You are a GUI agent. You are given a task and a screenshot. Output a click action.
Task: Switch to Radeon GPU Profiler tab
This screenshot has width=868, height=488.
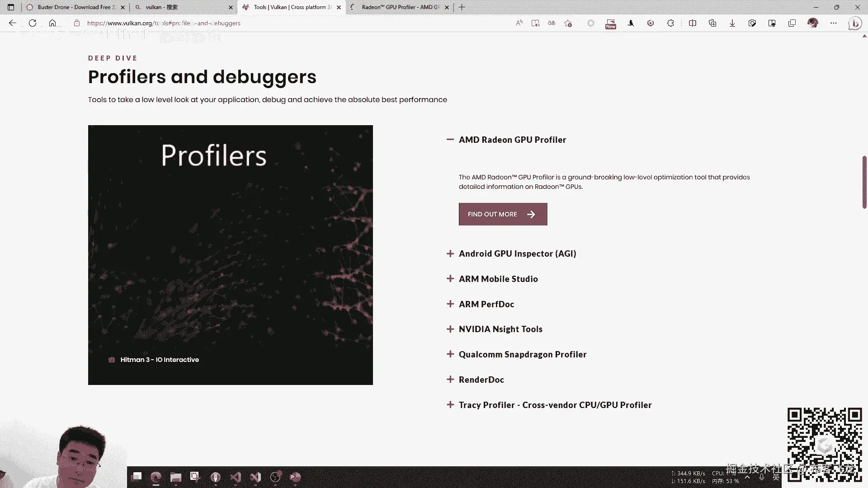click(x=398, y=7)
